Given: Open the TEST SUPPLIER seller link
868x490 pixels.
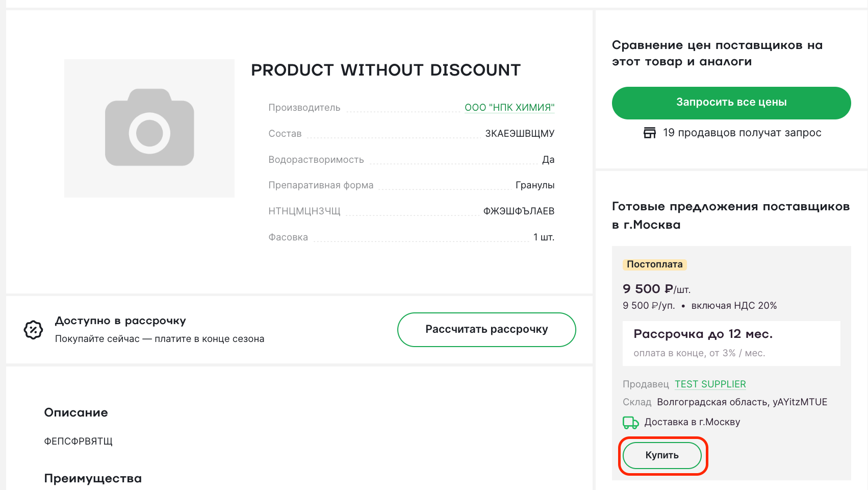Looking at the screenshot, I should [710, 384].
